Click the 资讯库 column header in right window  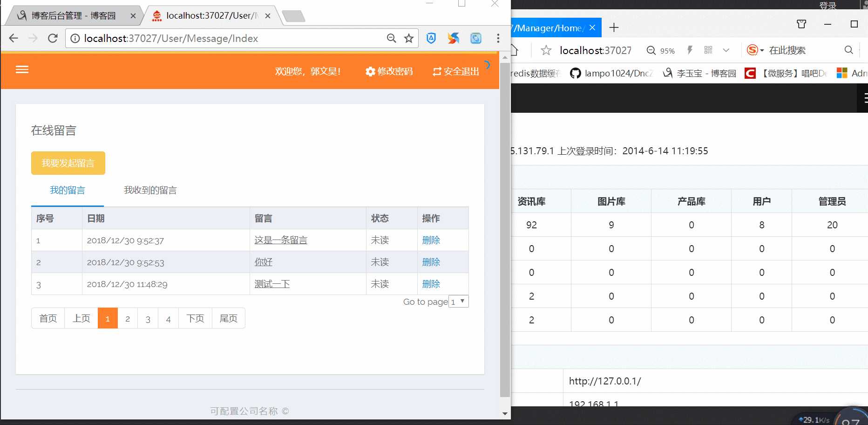(531, 201)
